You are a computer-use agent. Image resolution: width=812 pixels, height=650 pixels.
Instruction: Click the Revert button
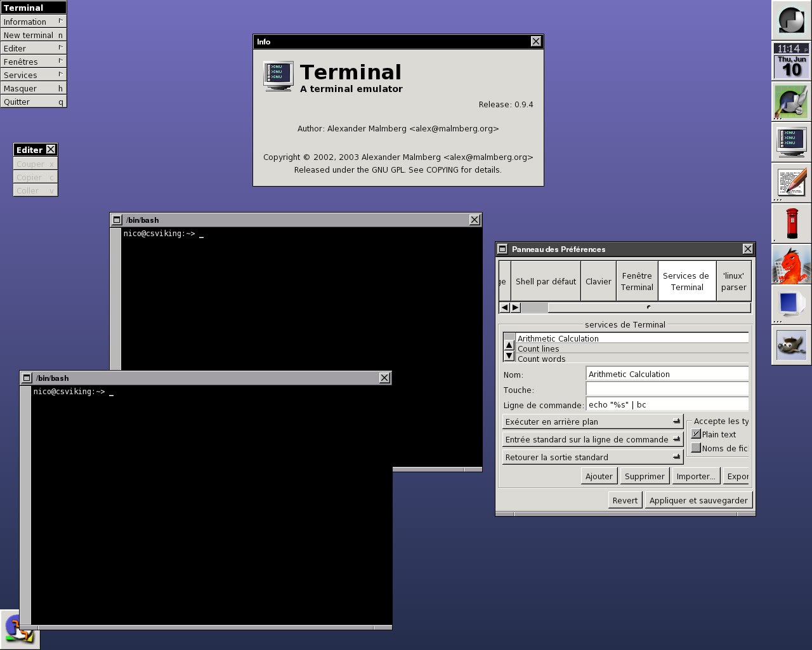click(625, 500)
